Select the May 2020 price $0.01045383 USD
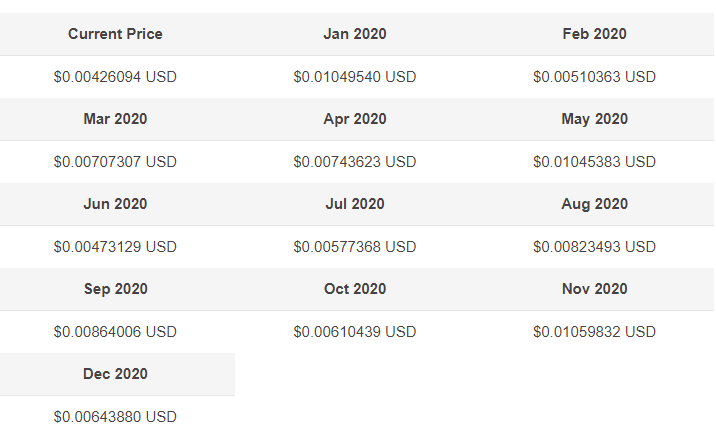Viewport: 716px width, 443px height. click(x=594, y=162)
